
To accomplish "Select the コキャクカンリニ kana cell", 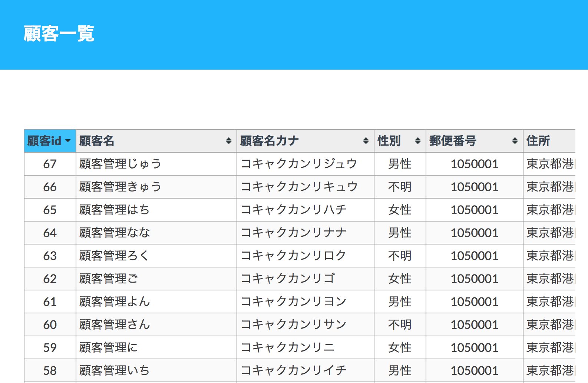I will [x=288, y=347].
